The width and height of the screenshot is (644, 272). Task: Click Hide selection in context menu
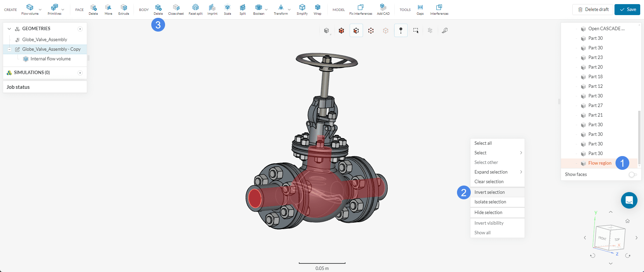pyautogui.click(x=488, y=213)
